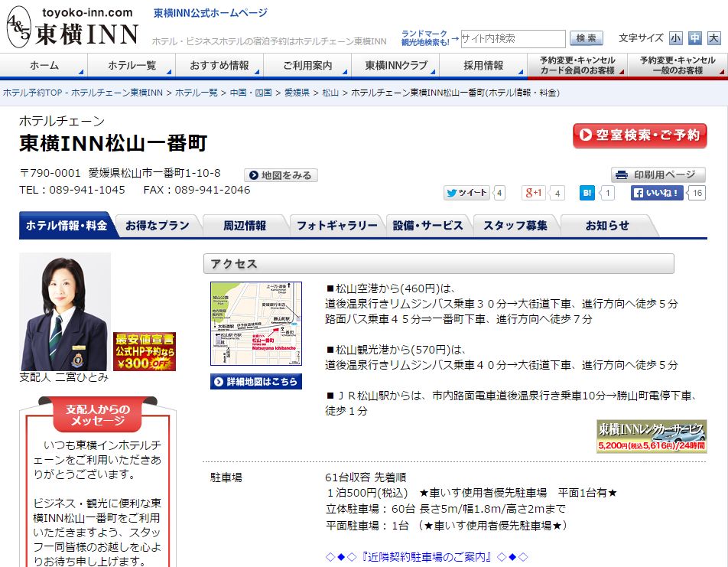Click the TEL：089-941-1045 text
Image resolution: width=728 pixels, height=567 pixels.
click(72, 190)
